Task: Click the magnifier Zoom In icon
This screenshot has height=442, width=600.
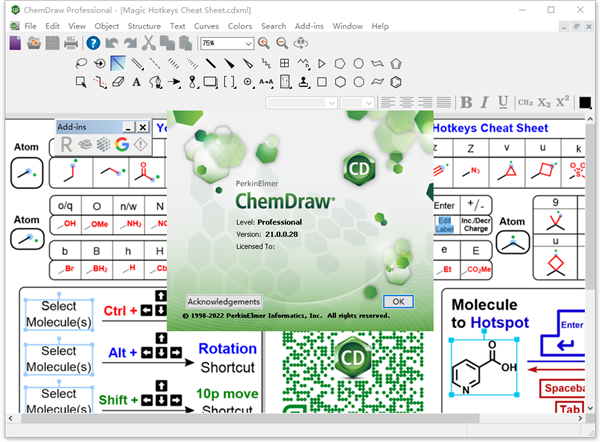Action: click(264, 43)
